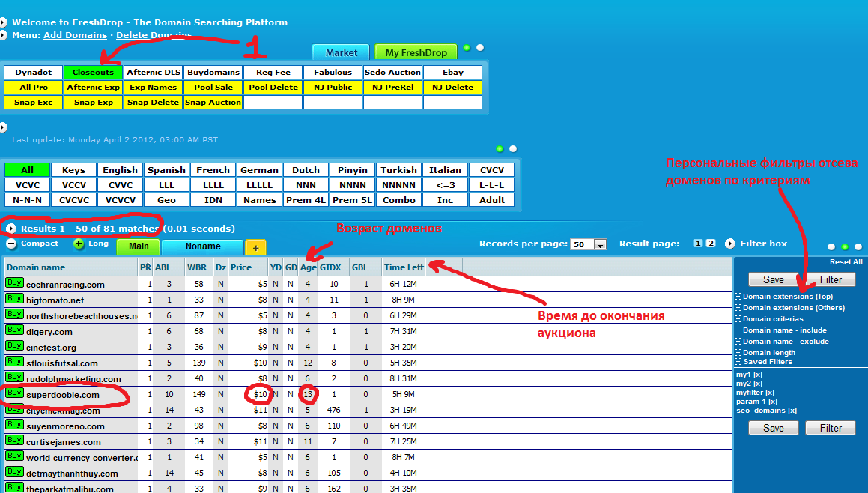This screenshot has height=493, width=868.
Task: Click the Buy icon for curtisejames.com
Action: pos(14,441)
